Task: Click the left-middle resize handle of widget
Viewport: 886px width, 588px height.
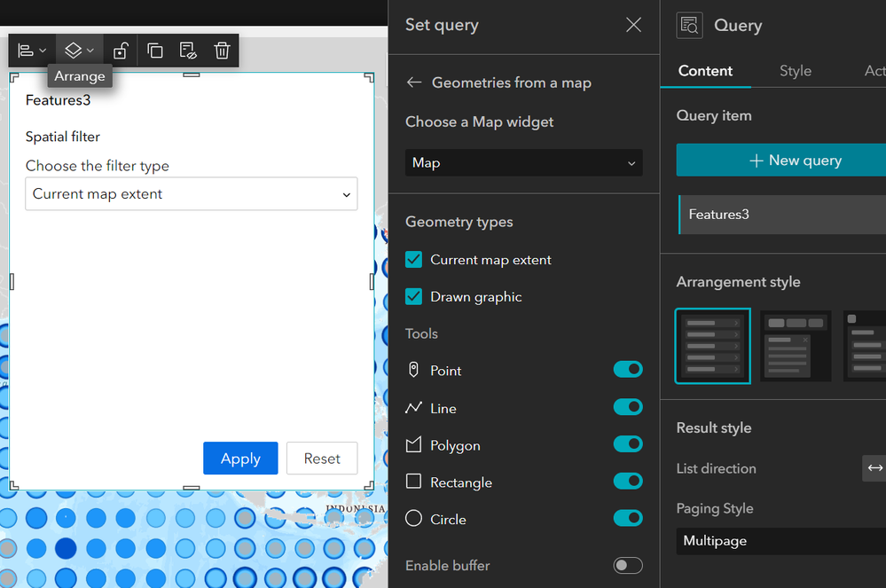Action: (12, 281)
